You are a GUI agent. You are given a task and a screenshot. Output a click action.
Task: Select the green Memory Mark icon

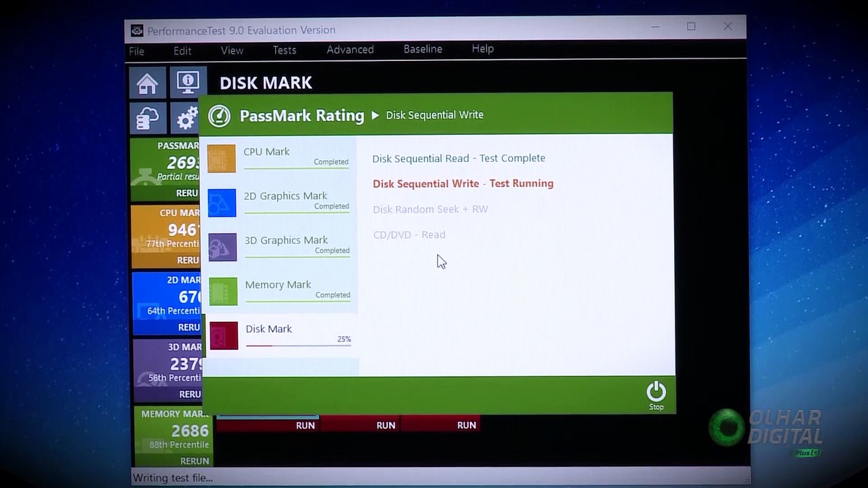coord(223,291)
